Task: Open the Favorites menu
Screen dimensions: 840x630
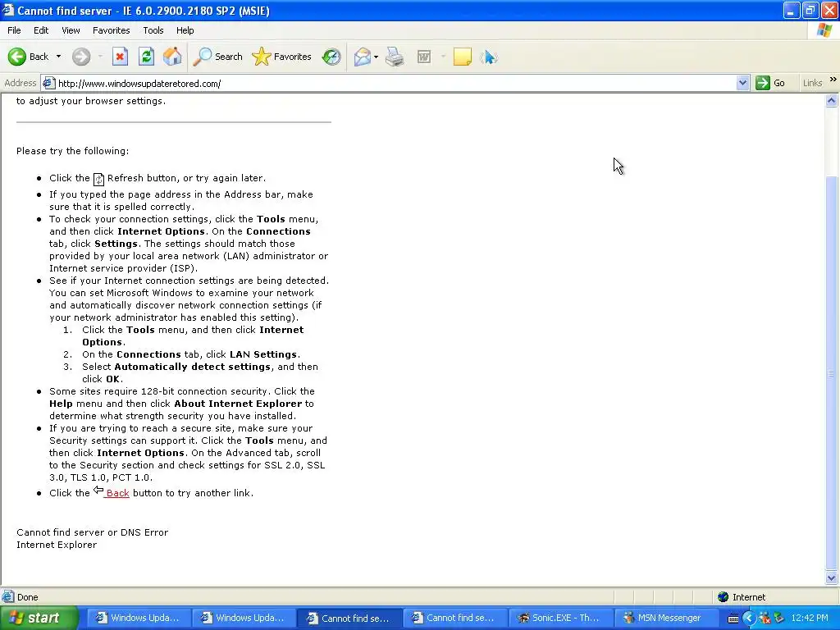Action: 111,30
